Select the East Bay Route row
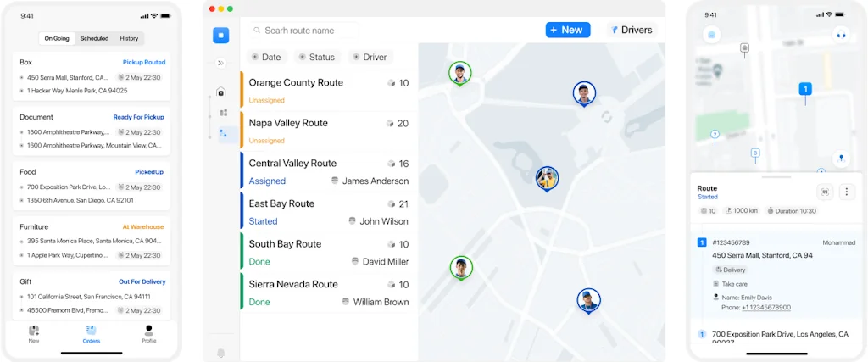 (328, 212)
